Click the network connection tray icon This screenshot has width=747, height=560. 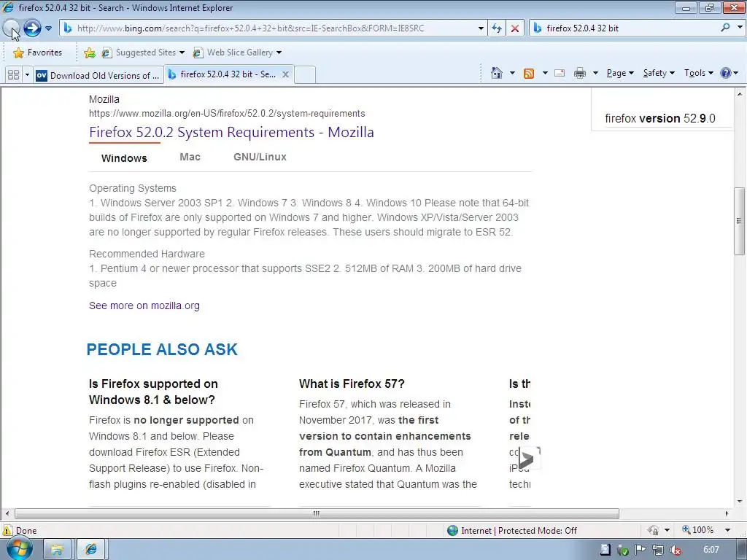click(x=657, y=550)
